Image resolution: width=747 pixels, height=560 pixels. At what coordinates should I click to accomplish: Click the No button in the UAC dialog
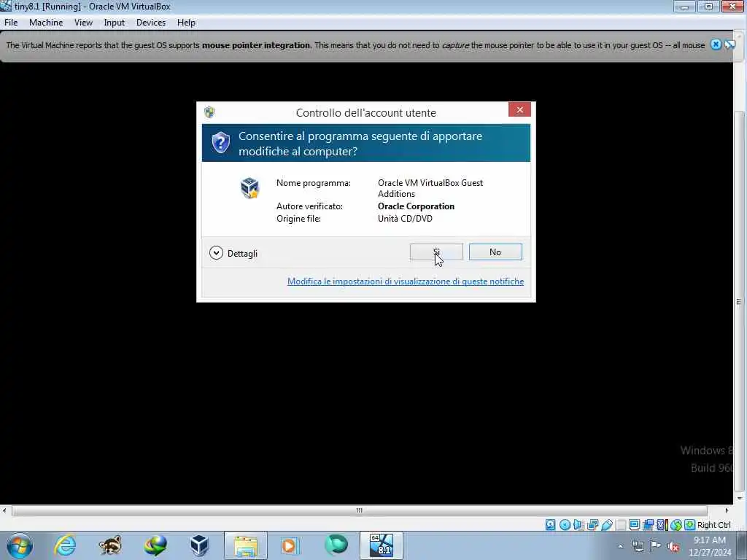point(495,252)
